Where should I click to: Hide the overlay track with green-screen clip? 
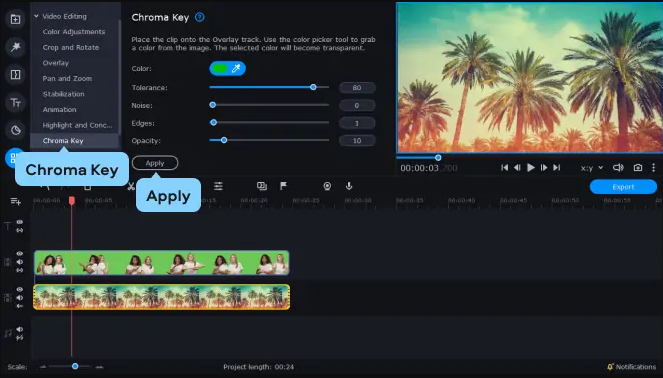point(19,254)
